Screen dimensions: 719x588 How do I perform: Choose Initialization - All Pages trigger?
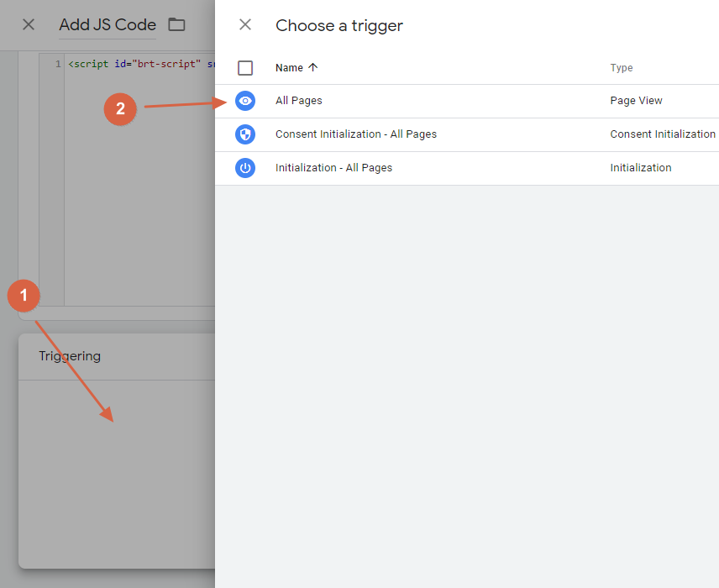(x=333, y=168)
